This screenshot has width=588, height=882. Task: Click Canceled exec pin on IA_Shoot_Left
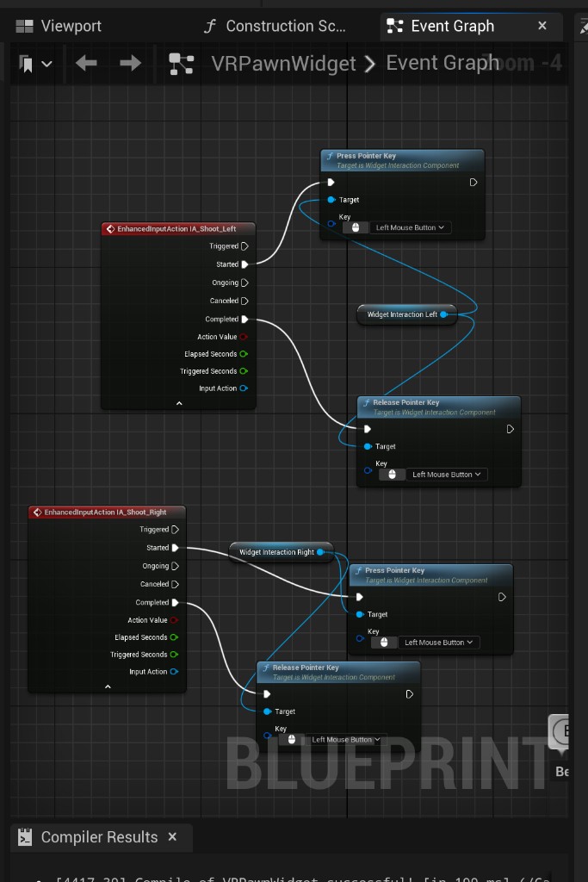coord(244,301)
